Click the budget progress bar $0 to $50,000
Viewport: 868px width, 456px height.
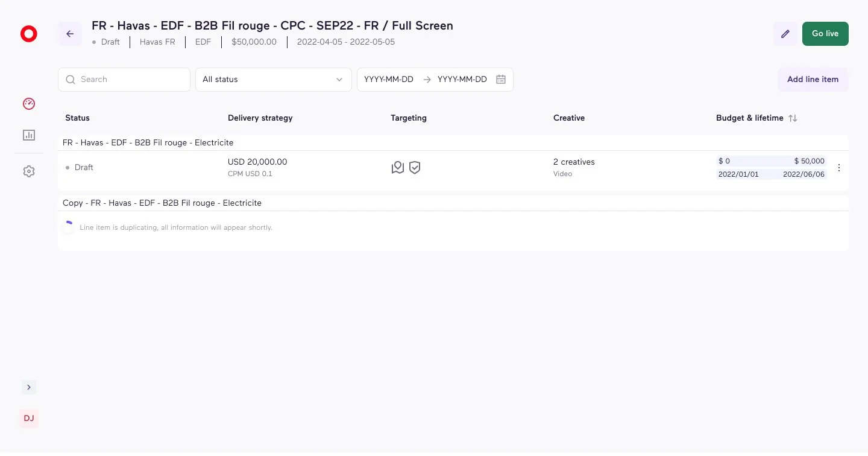point(772,161)
